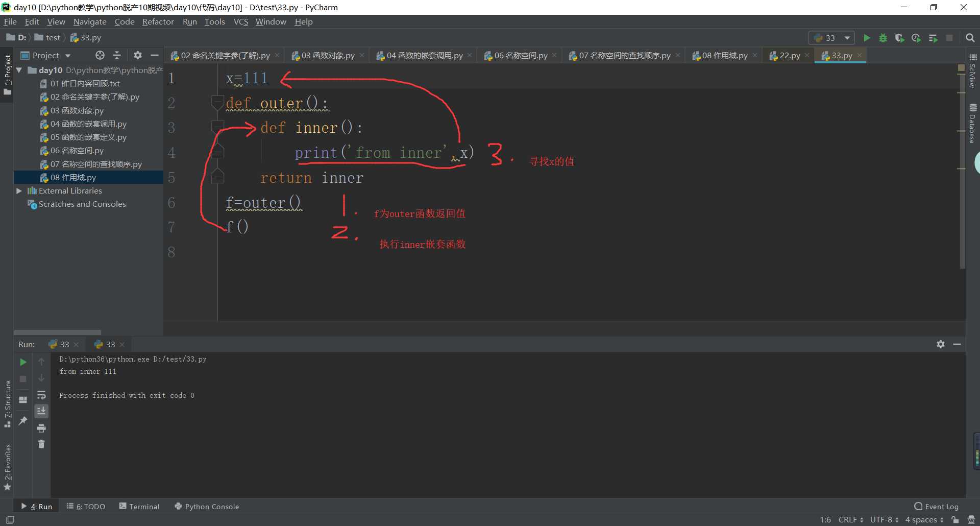The image size is (980, 526).
Task: Click down stack trace arrow in Run panel
Action: click(x=41, y=378)
